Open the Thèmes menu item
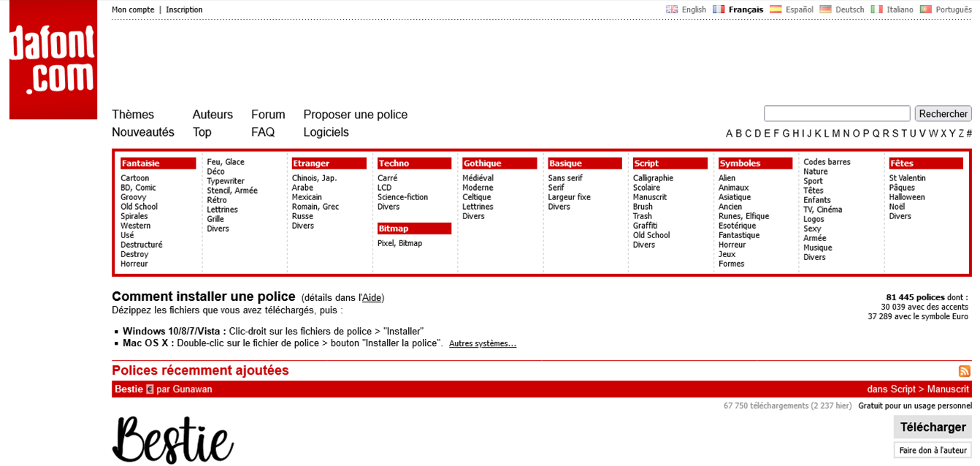The height and width of the screenshot is (466, 980). pos(133,115)
